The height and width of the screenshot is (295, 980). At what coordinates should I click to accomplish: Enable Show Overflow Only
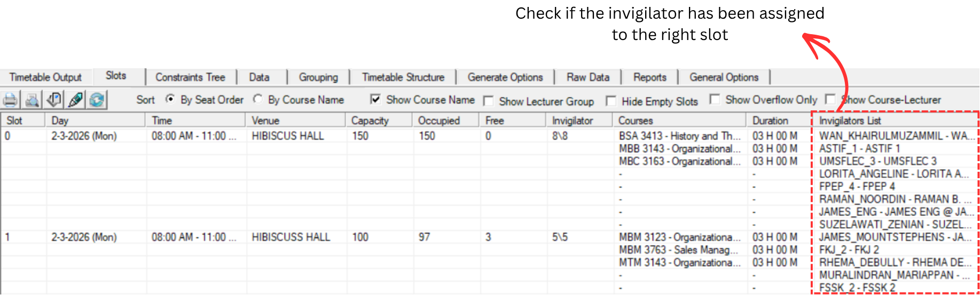click(715, 99)
